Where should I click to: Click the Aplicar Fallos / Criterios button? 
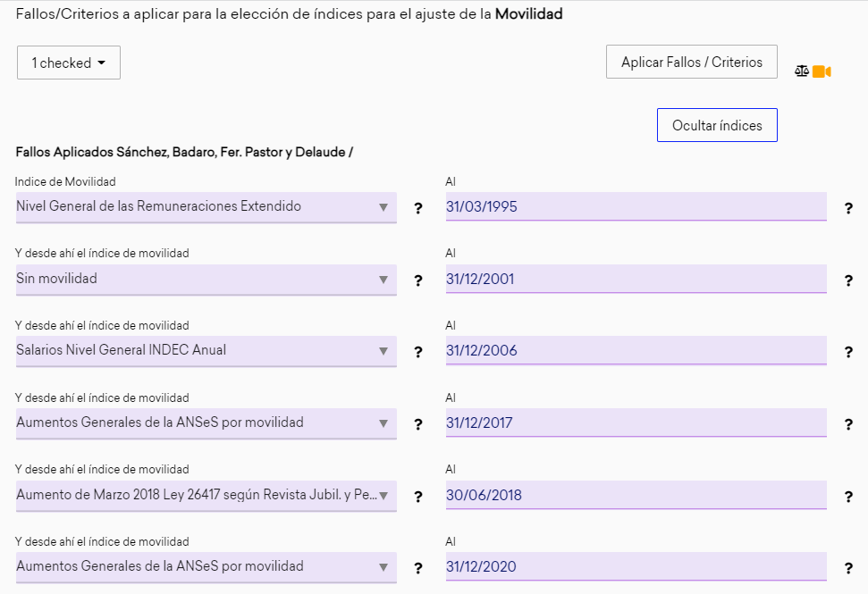tap(691, 62)
